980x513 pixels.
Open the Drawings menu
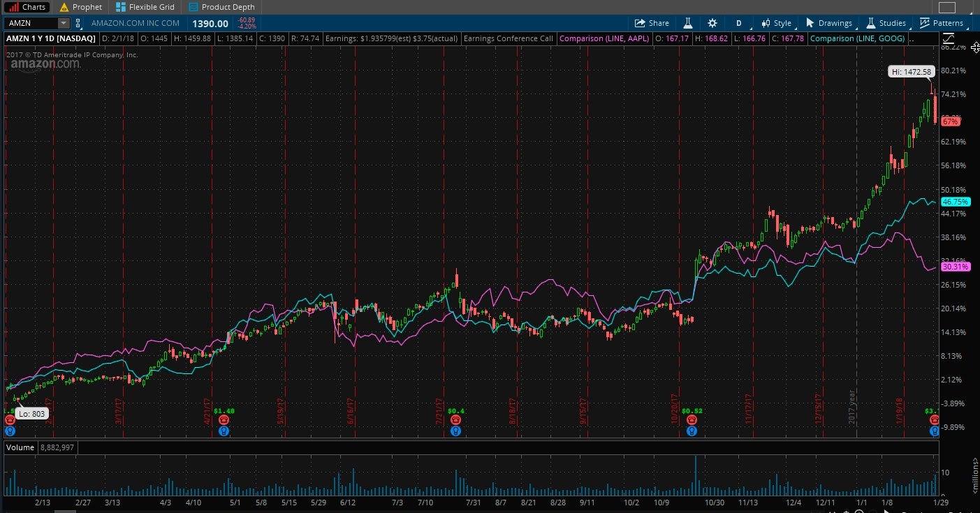tap(830, 23)
